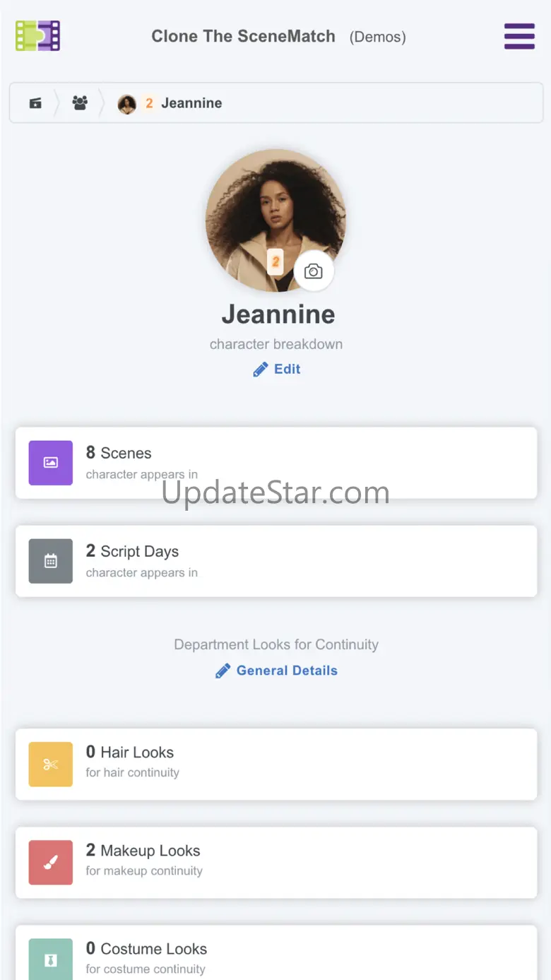The image size is (551, 980).
Task: Select the Jeannine breadcrumb item
Action: tap(170, 103)
